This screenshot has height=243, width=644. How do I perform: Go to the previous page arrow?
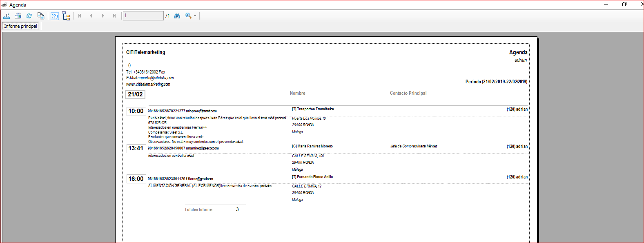91,16
